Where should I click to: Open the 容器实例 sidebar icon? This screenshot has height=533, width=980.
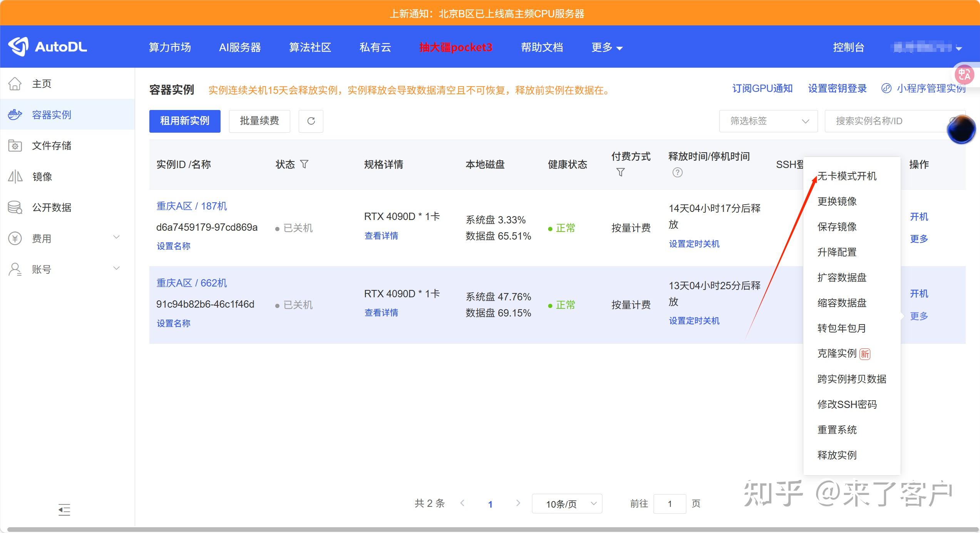coord(15,115)
